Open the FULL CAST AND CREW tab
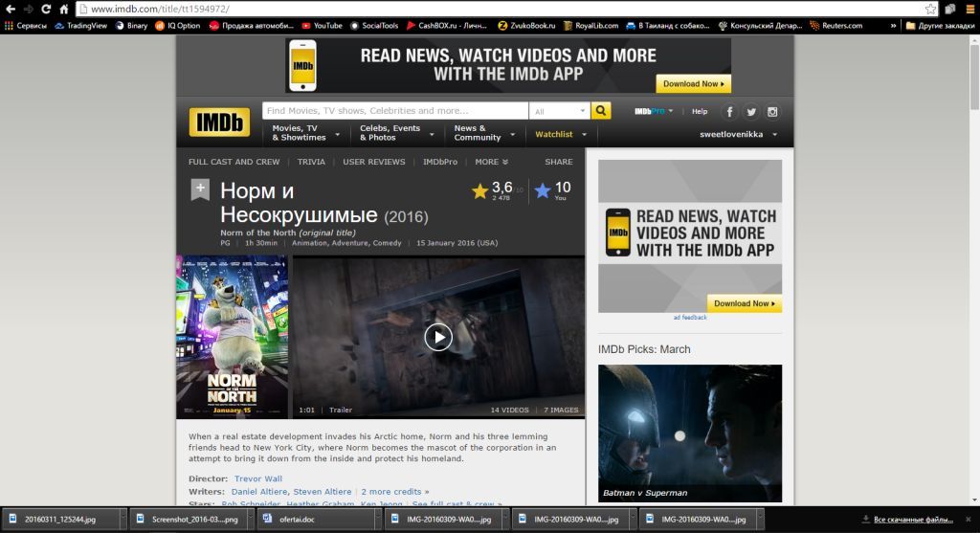The height and width of the screenshot is (533, 980). coord(234,162)
